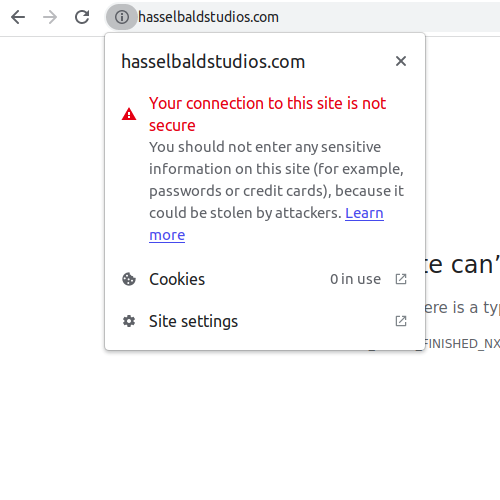This screenshot has height=500, width=500.
Task: Click the site information icon in the address bar
Action: tap(122, 17)
